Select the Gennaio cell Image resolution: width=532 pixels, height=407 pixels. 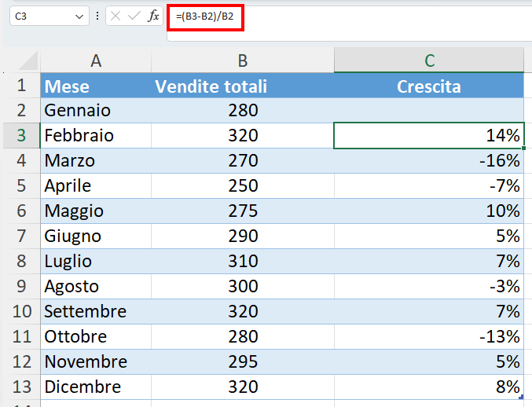pyautogui.click(x=96, y=111)
